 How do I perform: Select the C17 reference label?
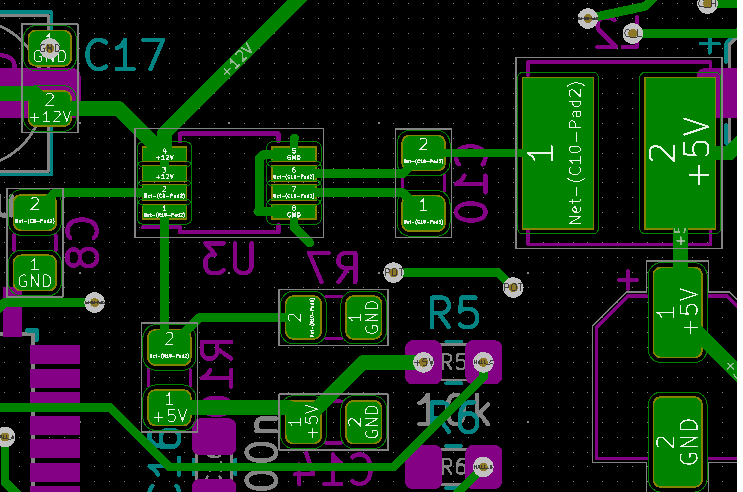(125, 55)
